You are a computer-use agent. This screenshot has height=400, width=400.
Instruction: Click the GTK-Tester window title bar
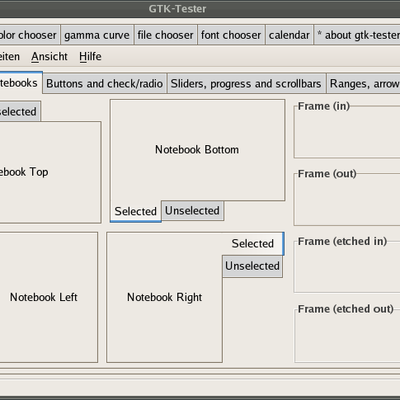200,9
